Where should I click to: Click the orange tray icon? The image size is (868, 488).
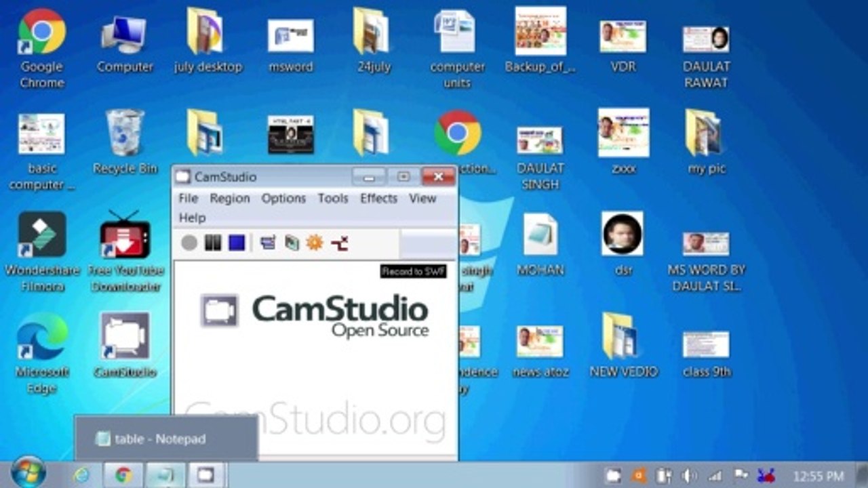(638, 476)
